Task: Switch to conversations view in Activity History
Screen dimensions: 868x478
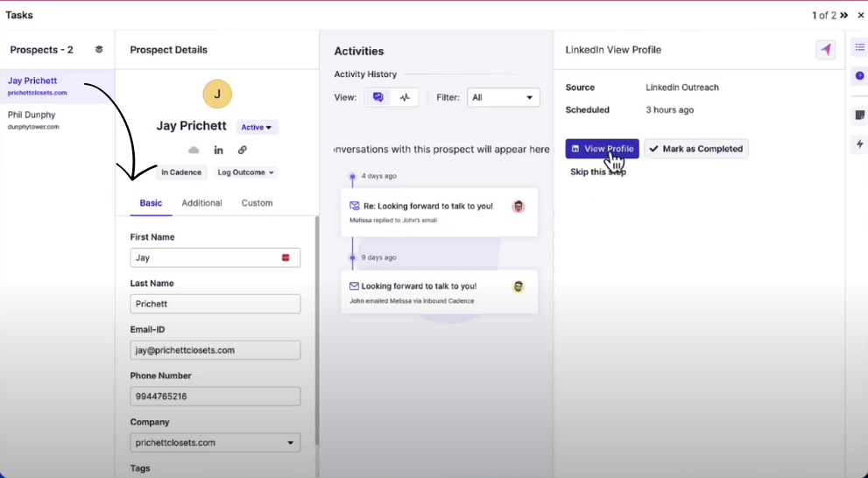Action: [378, 98]
